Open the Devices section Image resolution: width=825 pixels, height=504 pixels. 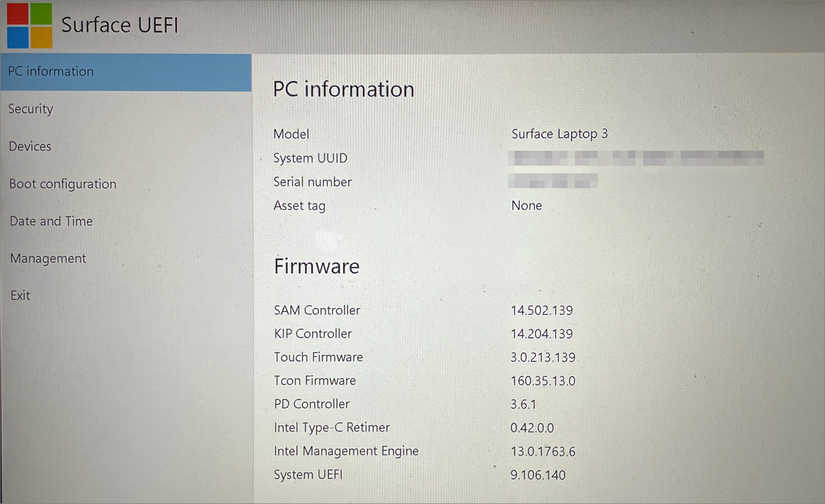point(30,146)
